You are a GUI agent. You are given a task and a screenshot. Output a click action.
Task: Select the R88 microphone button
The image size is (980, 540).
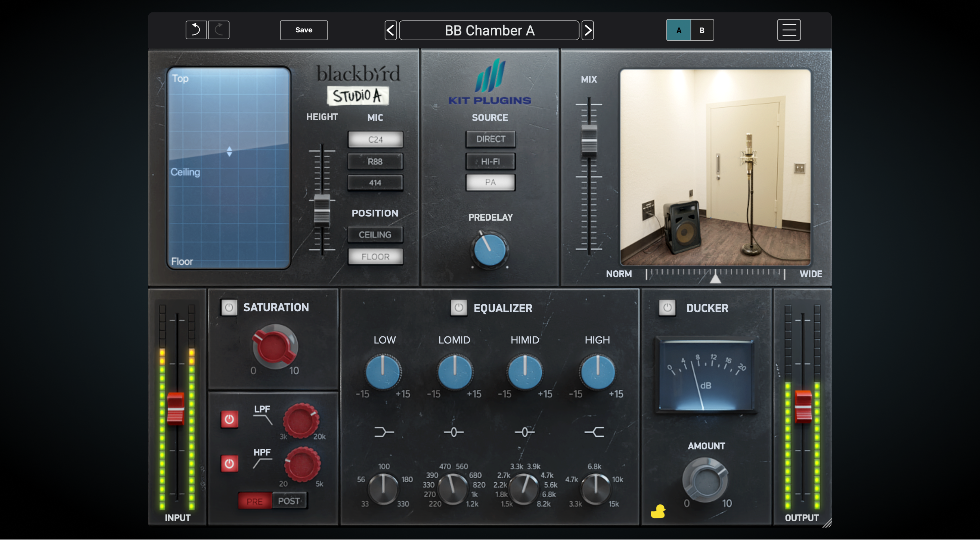(x=375, y=161)
